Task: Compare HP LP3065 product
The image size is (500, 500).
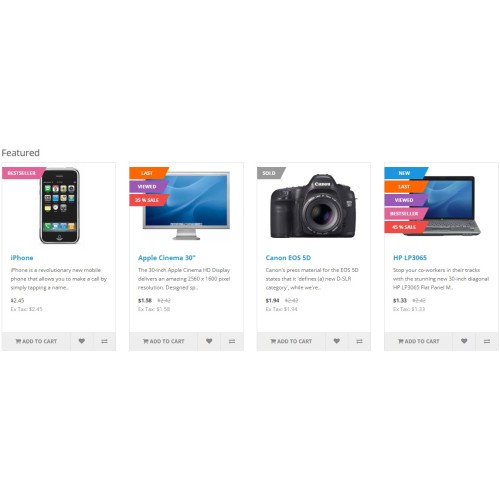Action: (x=487, y=341)
